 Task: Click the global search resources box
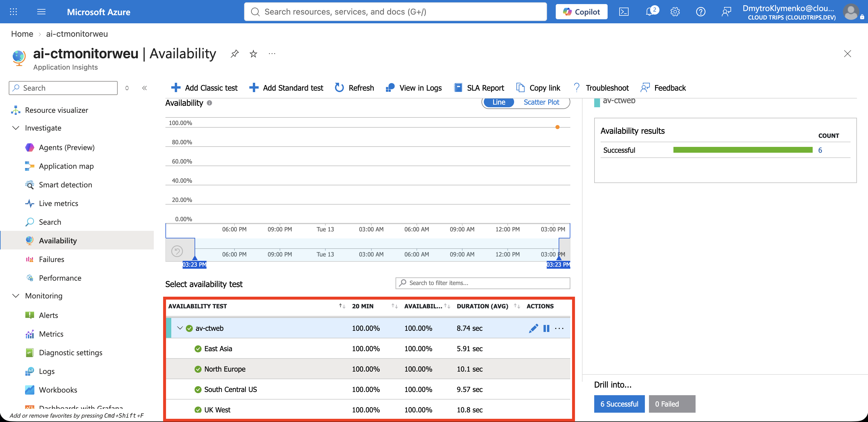[395, 12]
